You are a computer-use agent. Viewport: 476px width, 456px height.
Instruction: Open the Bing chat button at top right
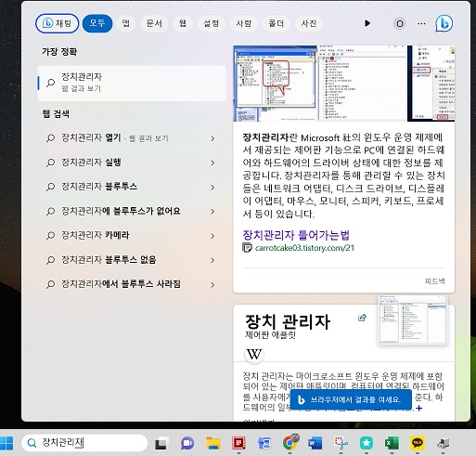(444, 23)
